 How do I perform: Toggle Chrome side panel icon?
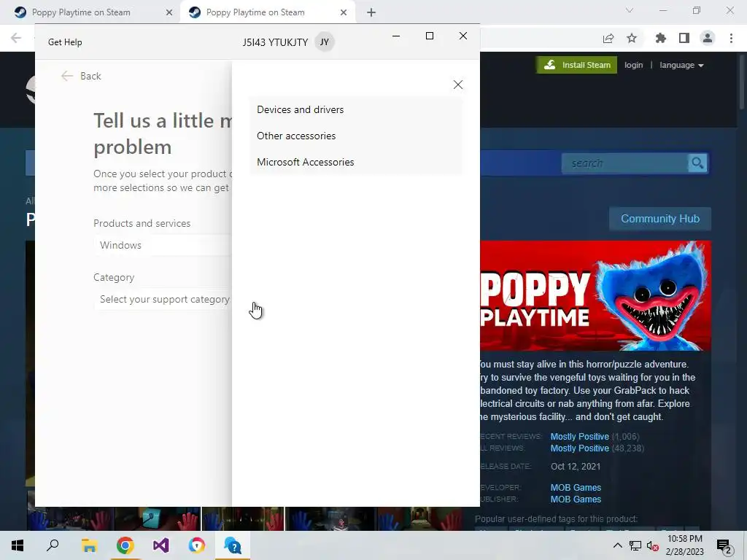pos(684,38)
